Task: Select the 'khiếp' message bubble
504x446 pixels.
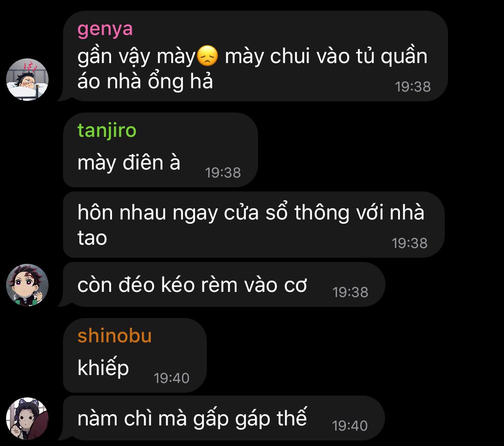Action: [135, 355]
